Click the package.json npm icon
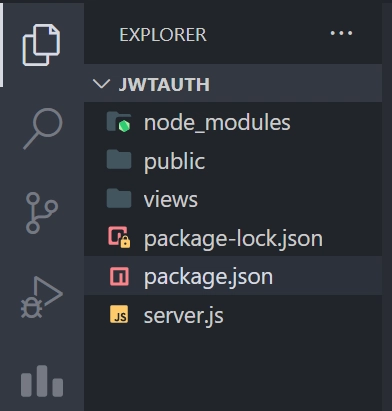392x411 pixels. tap(119, 276)
